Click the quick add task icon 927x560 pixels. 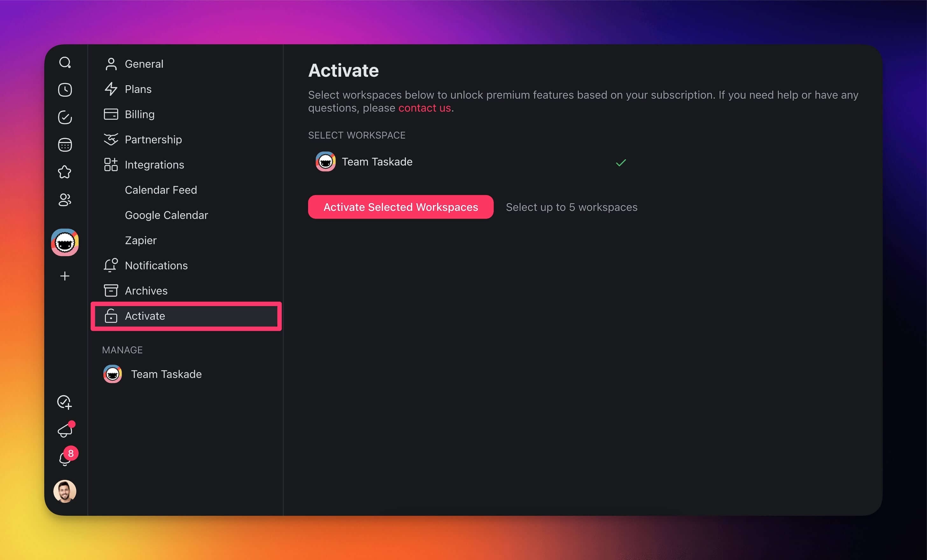click(x=65, y=402)
